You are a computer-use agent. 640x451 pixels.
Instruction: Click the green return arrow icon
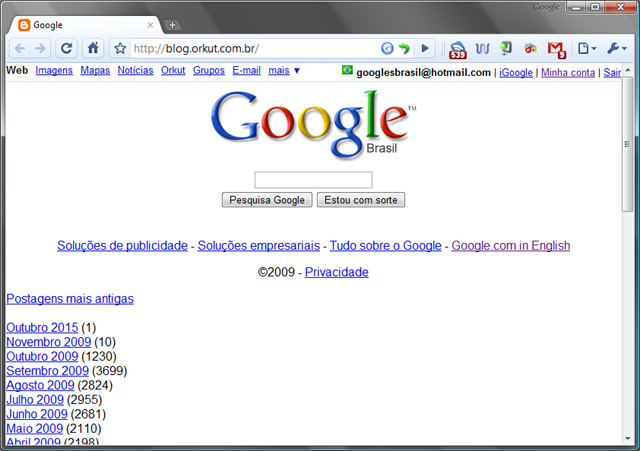click(x=404, y=49)
